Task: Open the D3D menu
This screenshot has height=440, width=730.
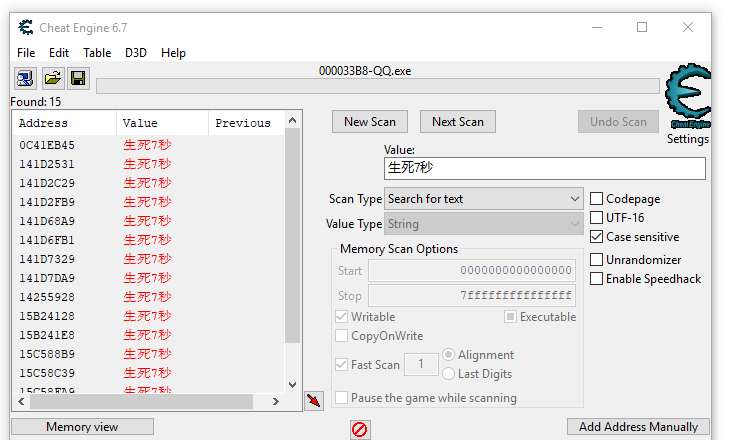Action: point(135,53)
